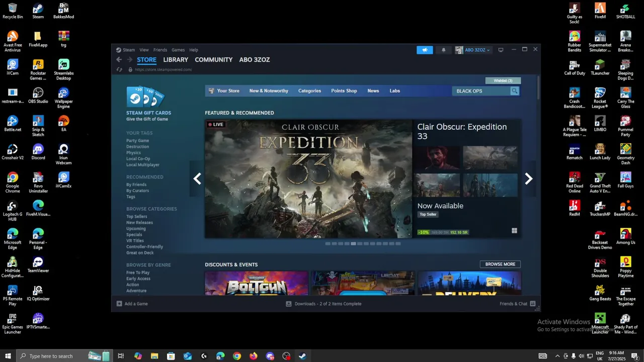The image size is (644, 362).
Task: Click the Steam announcements megaphone icon
Action: pyautogui.click(x=425, y=50)
